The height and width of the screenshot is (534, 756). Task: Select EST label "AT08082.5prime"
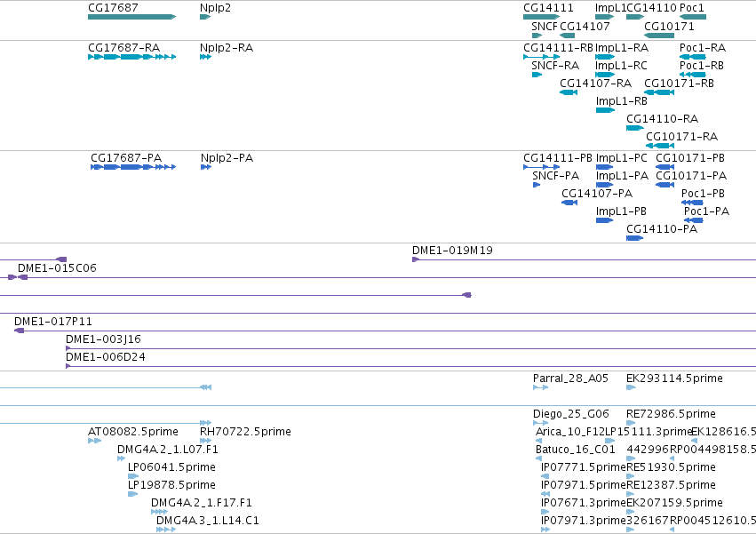[x=133, y=431]
